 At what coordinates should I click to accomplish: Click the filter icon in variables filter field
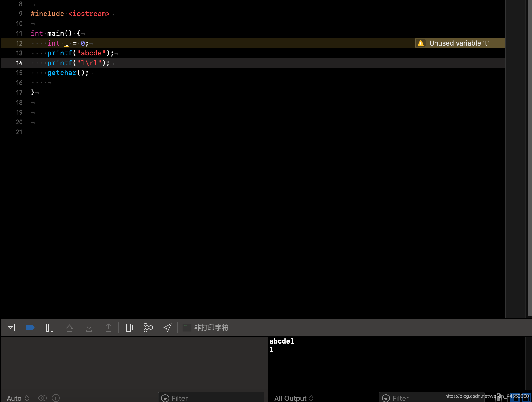[165, 398]
